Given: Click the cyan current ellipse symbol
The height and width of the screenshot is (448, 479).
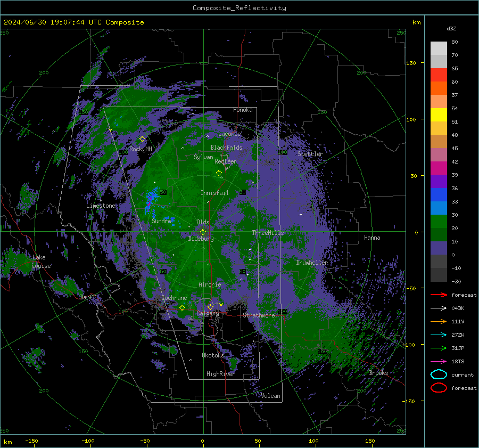Looking at the screenshot, I should (x=439, y=374).
